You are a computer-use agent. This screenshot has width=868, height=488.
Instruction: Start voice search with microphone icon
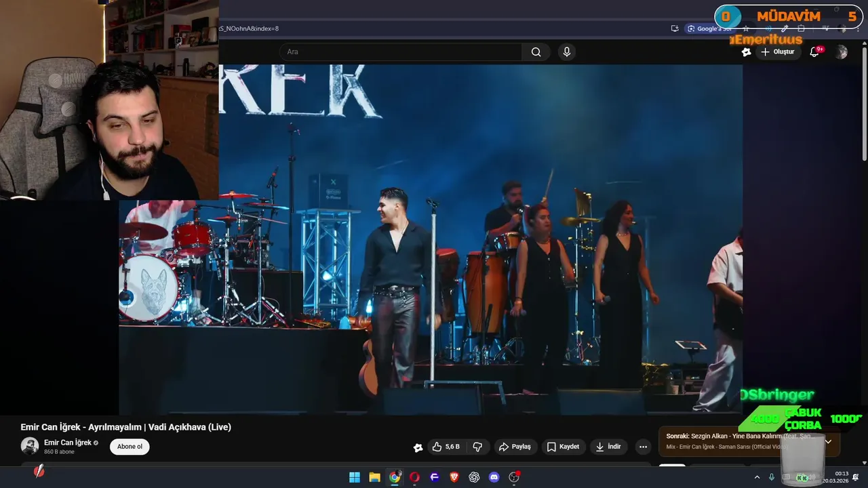pyautogui.click(x=567, y=52)
